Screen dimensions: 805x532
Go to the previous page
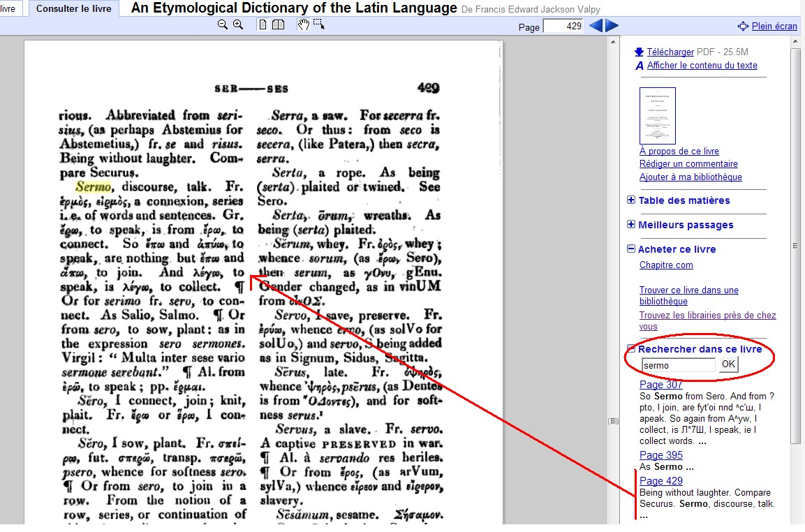pos(596,26)
